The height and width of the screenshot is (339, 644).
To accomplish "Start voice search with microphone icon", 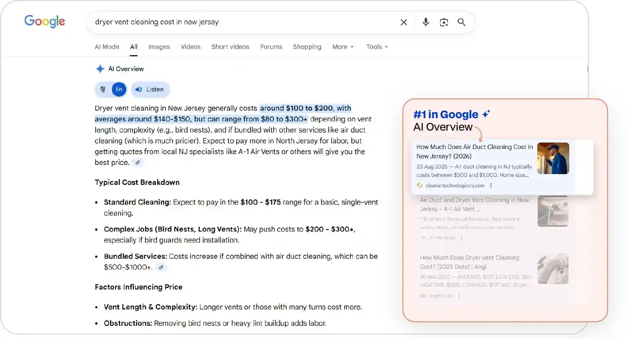I will point(426,22).
